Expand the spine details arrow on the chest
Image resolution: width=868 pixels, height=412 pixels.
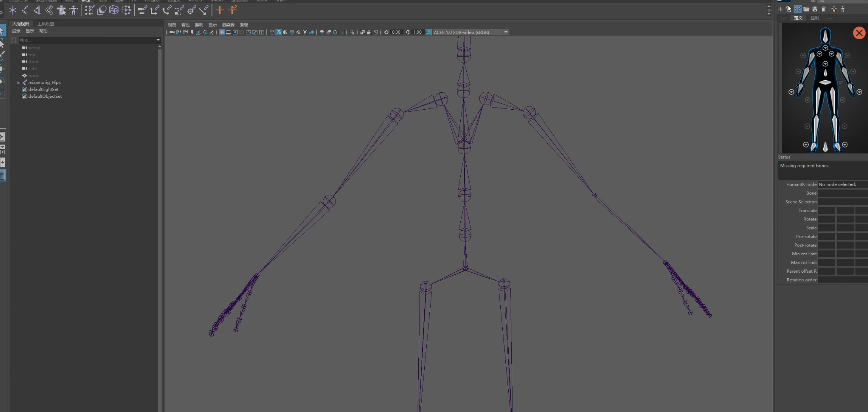tap(825, 64)
